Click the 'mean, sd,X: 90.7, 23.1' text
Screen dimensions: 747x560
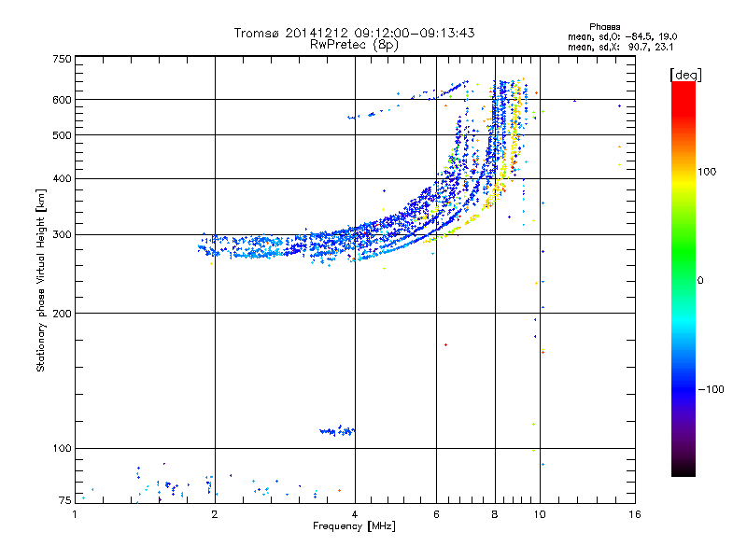[x=620, y=48]
